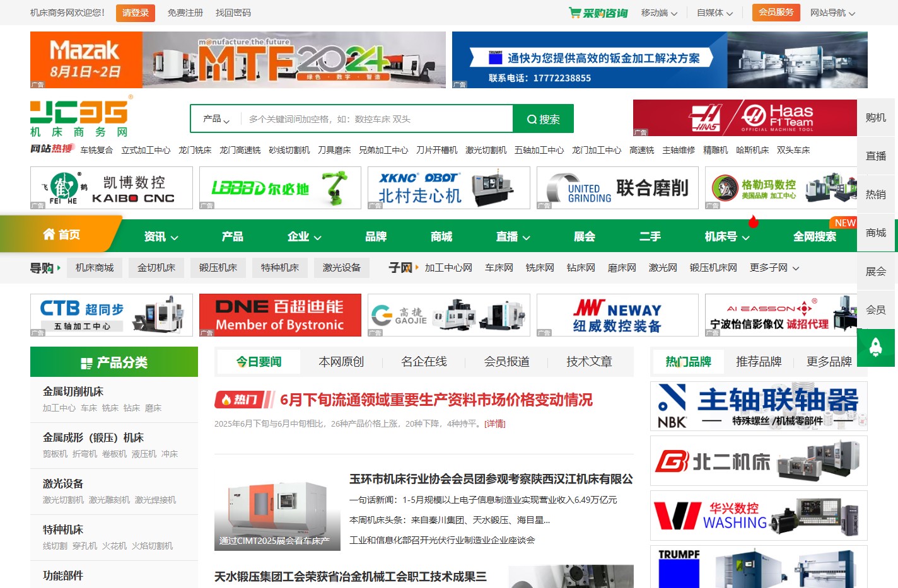Open the 华兴数控 WASHING brand banner

click(759, 516)
